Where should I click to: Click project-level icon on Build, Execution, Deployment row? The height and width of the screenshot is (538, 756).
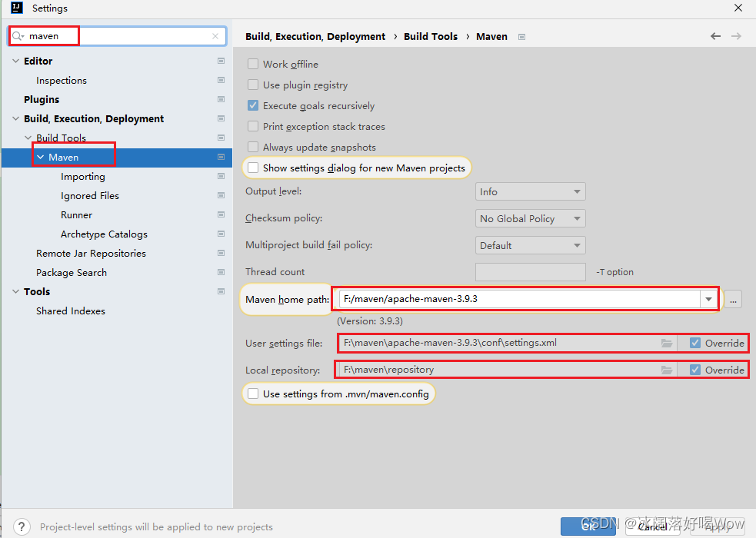(221, 118)
